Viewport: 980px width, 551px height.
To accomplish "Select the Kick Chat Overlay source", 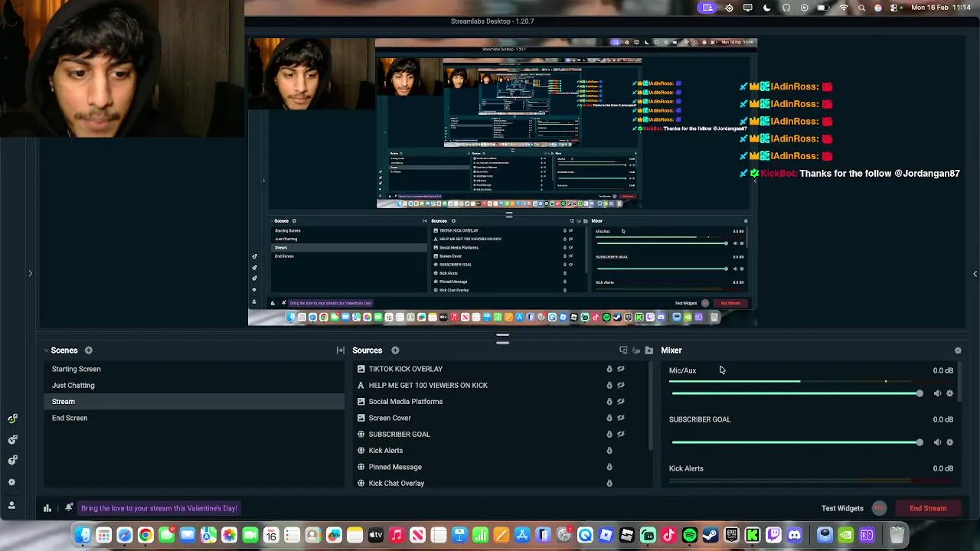I will 396,483.
